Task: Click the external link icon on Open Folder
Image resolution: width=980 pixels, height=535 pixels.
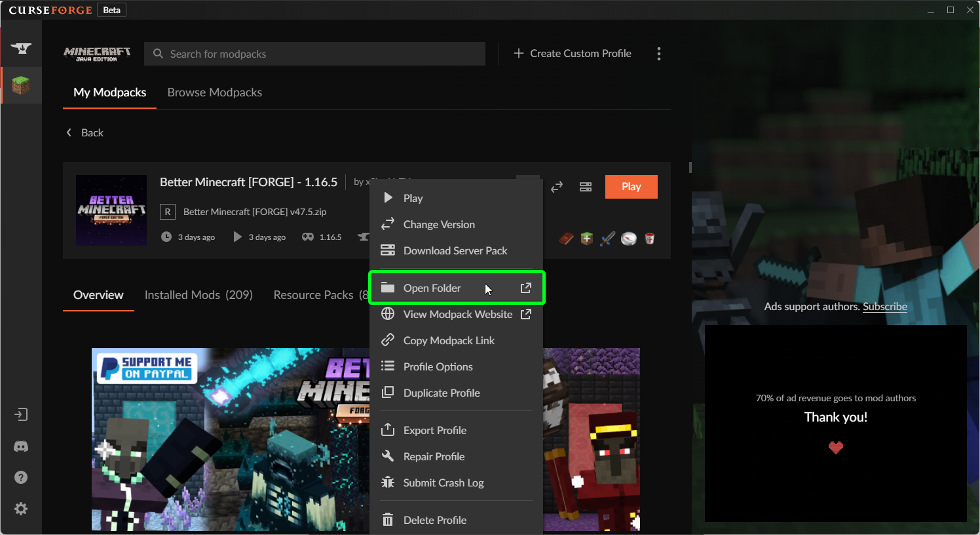Action: click(x=526, y=288)
